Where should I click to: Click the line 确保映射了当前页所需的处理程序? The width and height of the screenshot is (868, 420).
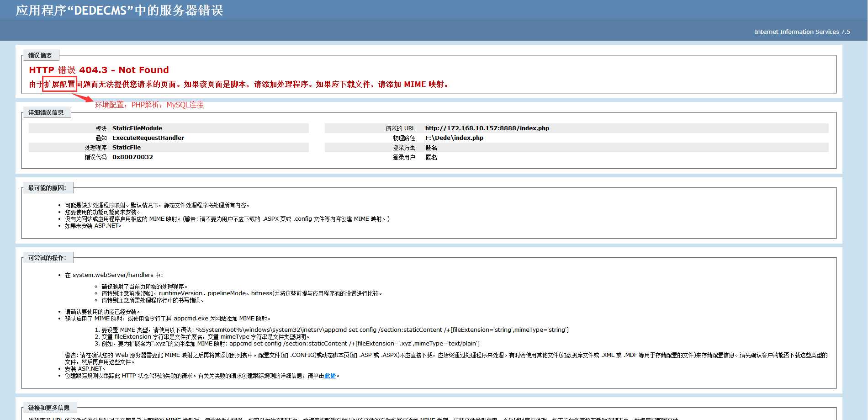144,287
